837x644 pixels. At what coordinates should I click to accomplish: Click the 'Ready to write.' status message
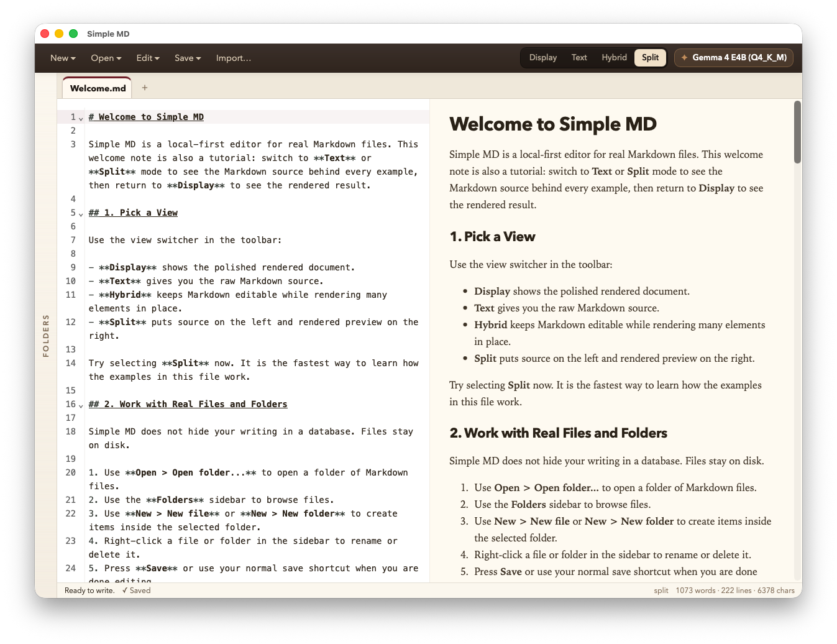89,591
